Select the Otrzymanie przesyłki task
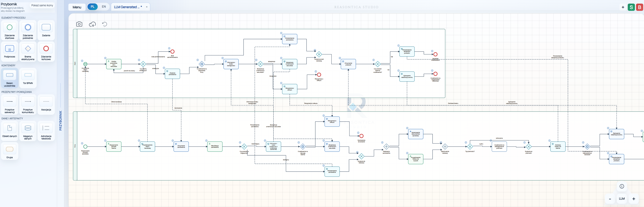This screenshot has width=644, height=207. pos(348,64)
